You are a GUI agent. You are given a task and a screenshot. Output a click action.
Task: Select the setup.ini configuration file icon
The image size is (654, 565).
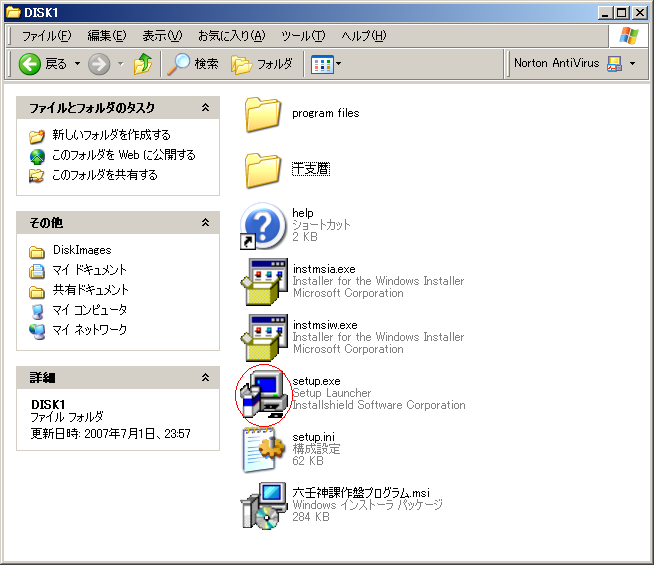[264, 449]
